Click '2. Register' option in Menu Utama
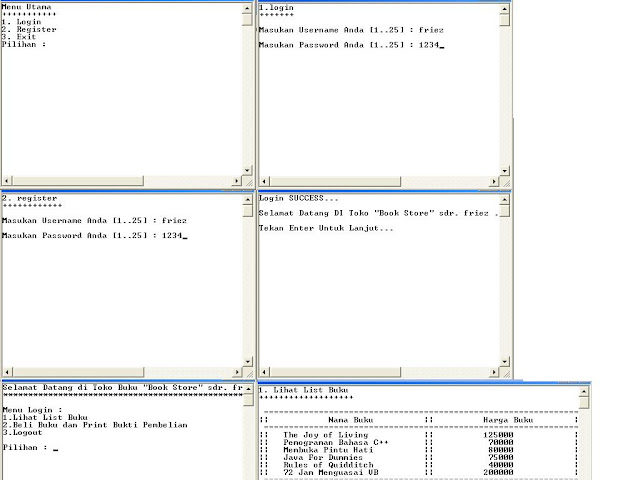Screen dimensions: 640x480 [29, 29]
